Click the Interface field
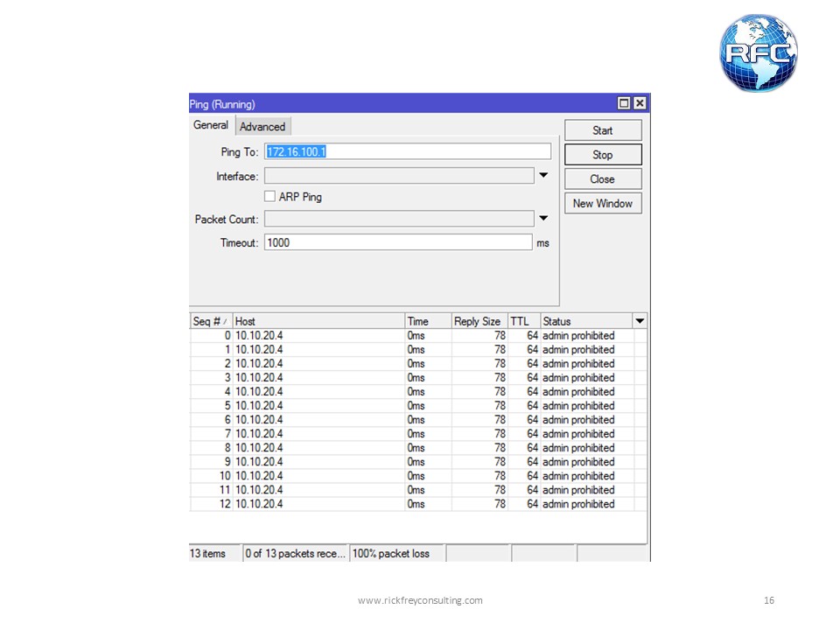This screenshot has width=840, height=630. (399, 176)
